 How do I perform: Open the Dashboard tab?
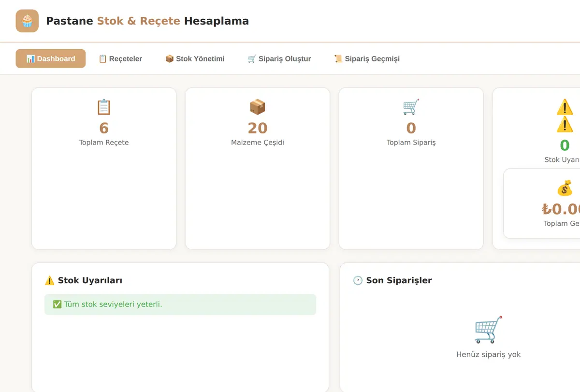pos(51,58)
